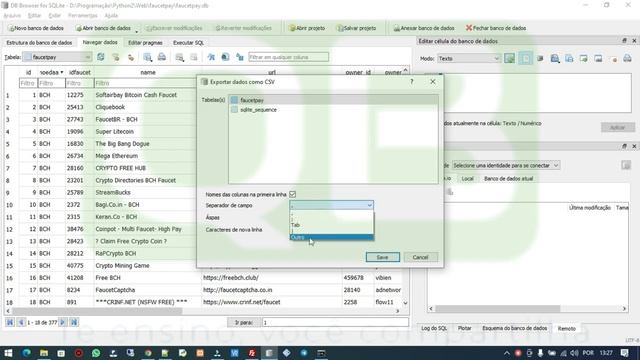Viewport: 640px width, 360px height.
Task: Switch to Estrutura do banco de dados tab
Action: (39, 42)
